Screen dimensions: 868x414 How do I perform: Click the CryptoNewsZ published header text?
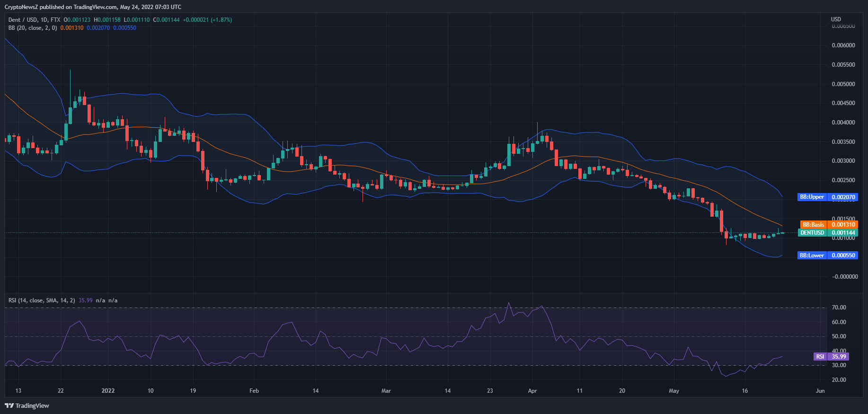point(93,7)
